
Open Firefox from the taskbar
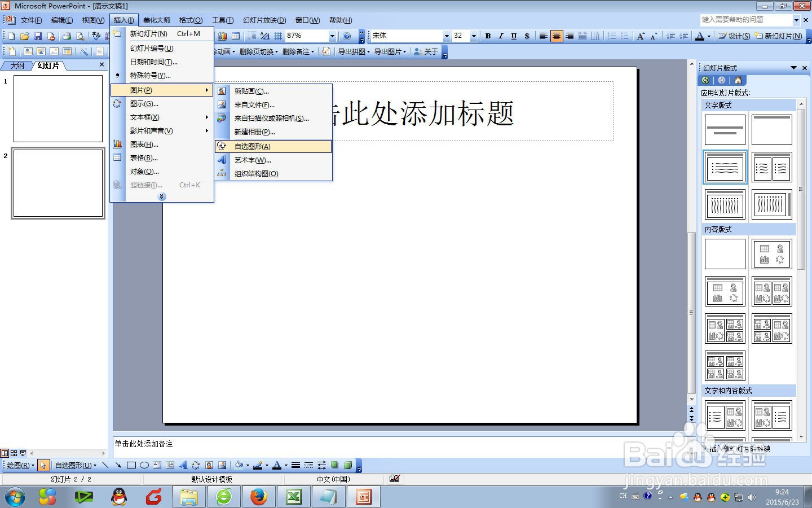258,497
